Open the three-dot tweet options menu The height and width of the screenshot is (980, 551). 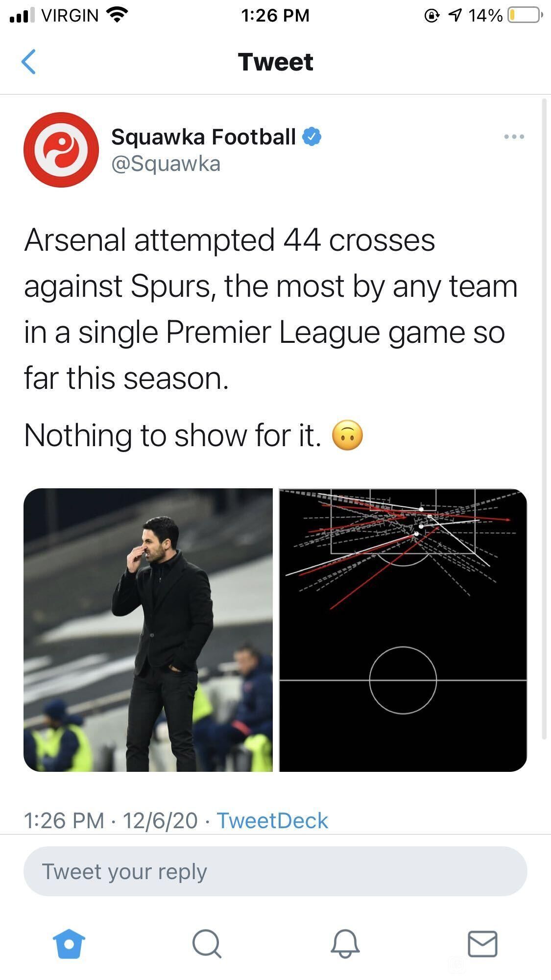514,137
